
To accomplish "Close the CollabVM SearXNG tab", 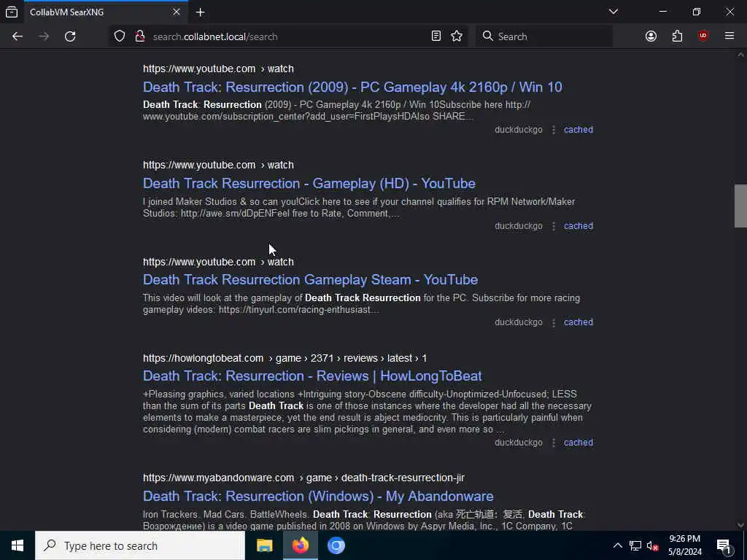I will [177, 12].
